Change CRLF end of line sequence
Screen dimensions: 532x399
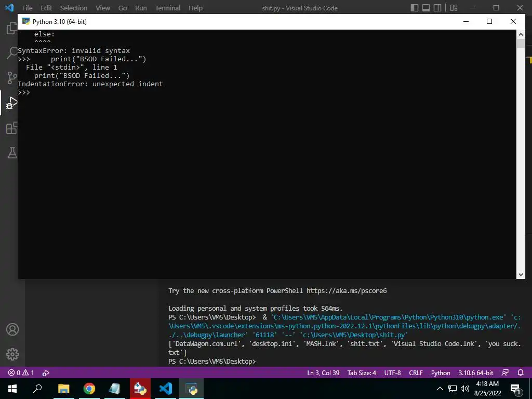pyautogui.click(x=416, y=373)
